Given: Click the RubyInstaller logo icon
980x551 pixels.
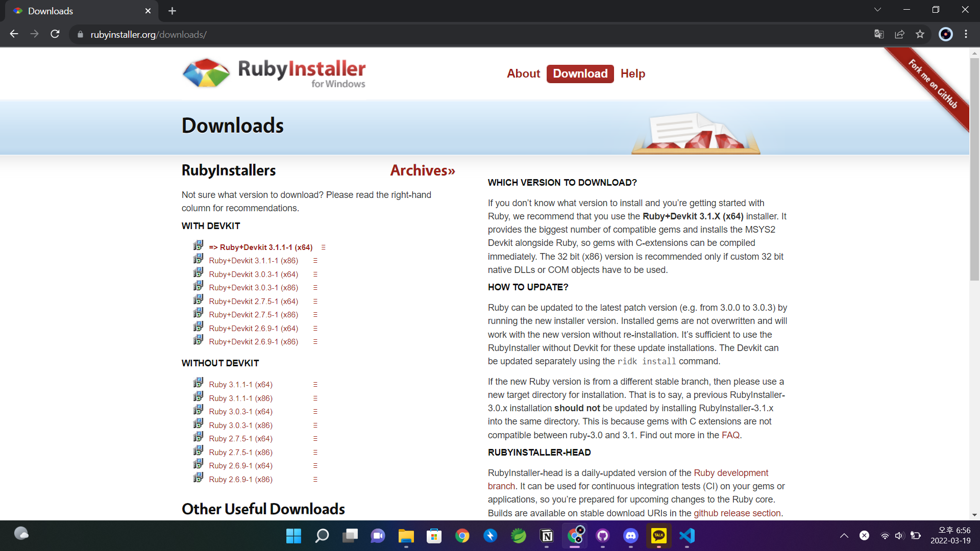Looking at the screenshot, I should point(206,73).
